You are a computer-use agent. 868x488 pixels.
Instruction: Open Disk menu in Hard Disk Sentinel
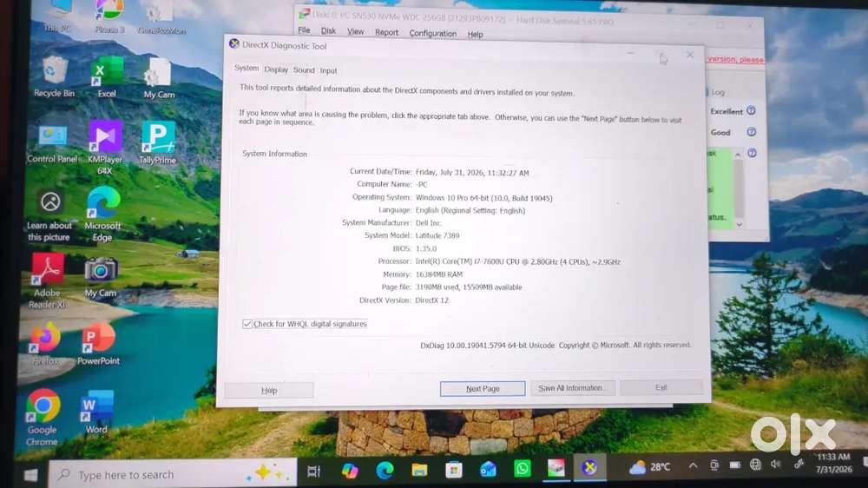[x=328, y=31]
